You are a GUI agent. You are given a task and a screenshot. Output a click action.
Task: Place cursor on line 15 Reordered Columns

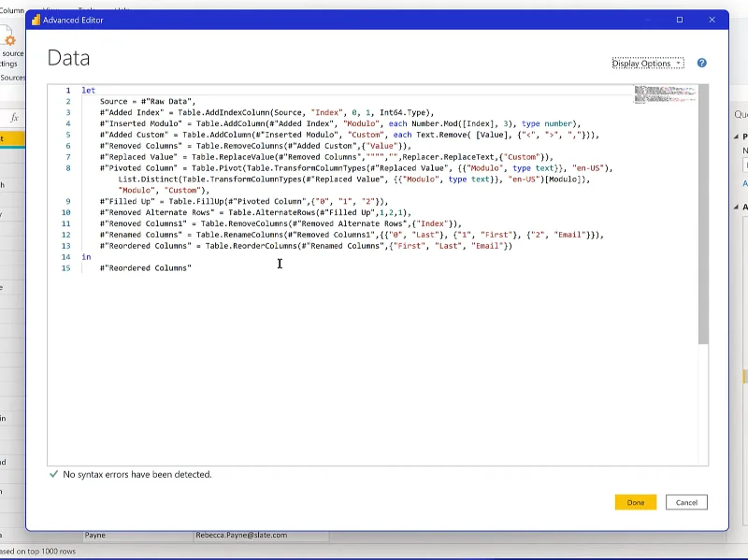click(146, 268)
